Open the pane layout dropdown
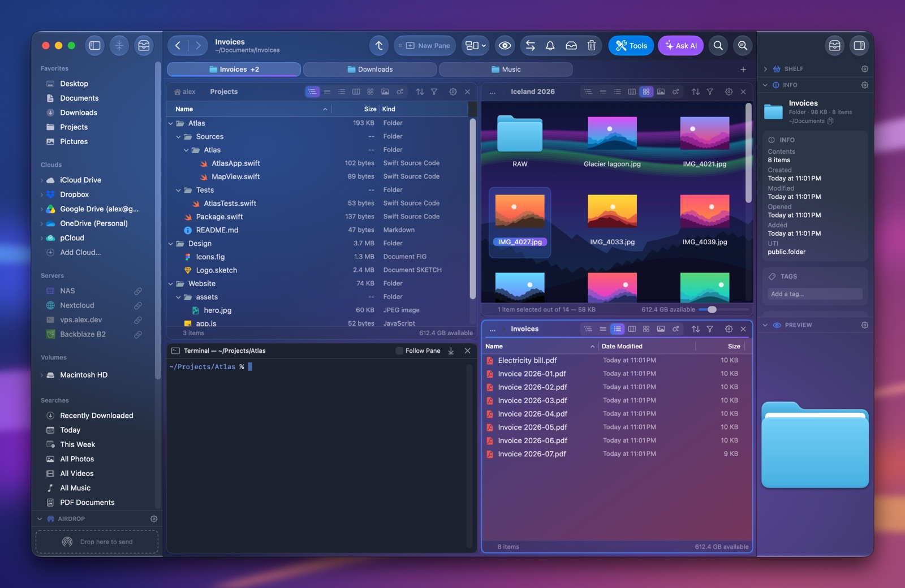 [x=476, y=46]
